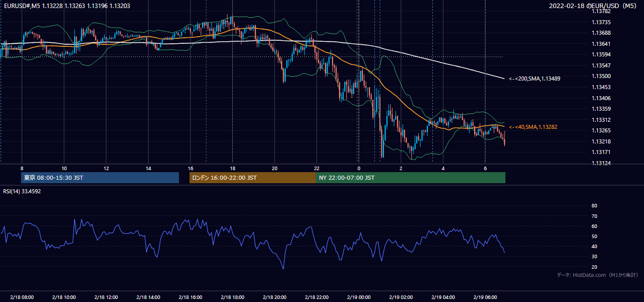Image resolution: width=644 pixels, height=302 pixels.
Task: Click price axis value 1.13594
Action: 601,55
